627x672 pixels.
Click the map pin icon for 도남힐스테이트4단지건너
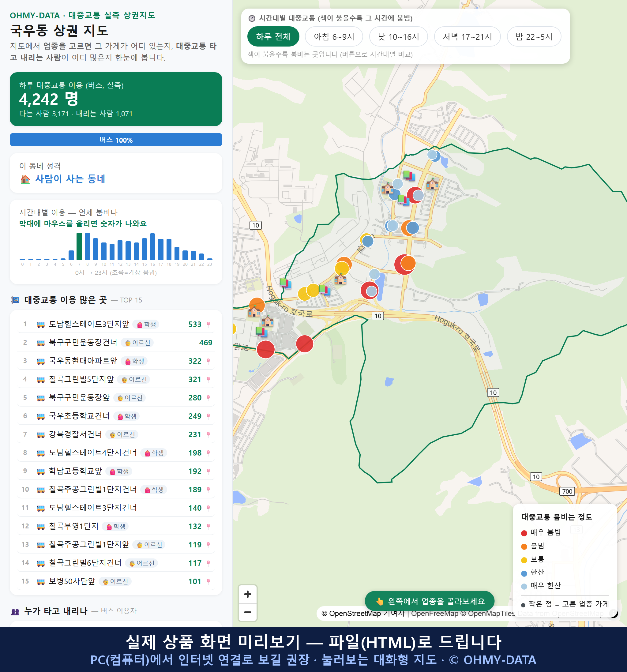(x=208, y=453)
